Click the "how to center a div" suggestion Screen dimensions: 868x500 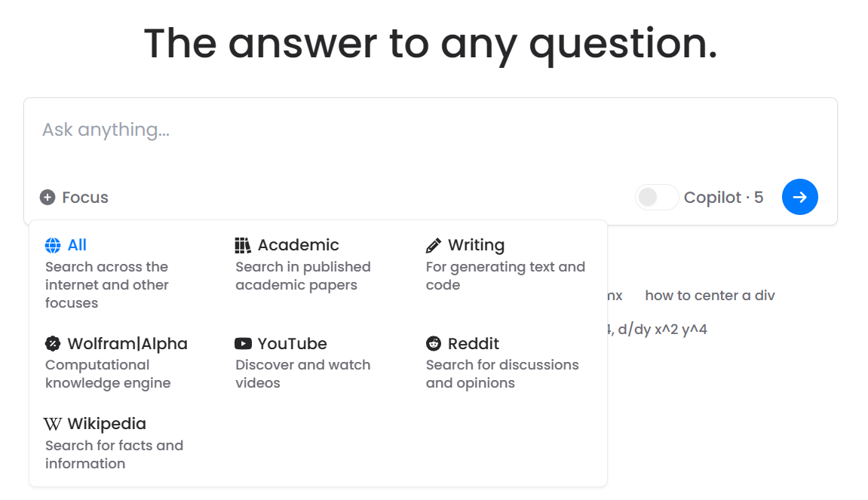pyautogui.click(x=710, y=296)
